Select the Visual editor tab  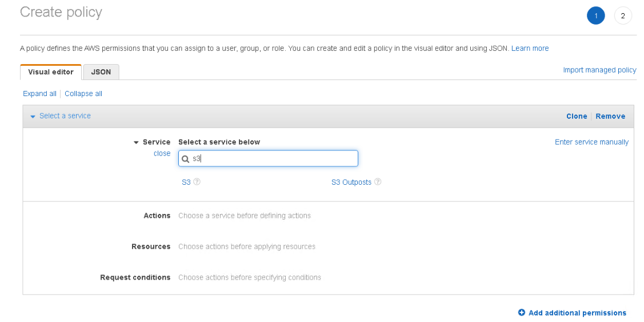click(51, 72)
